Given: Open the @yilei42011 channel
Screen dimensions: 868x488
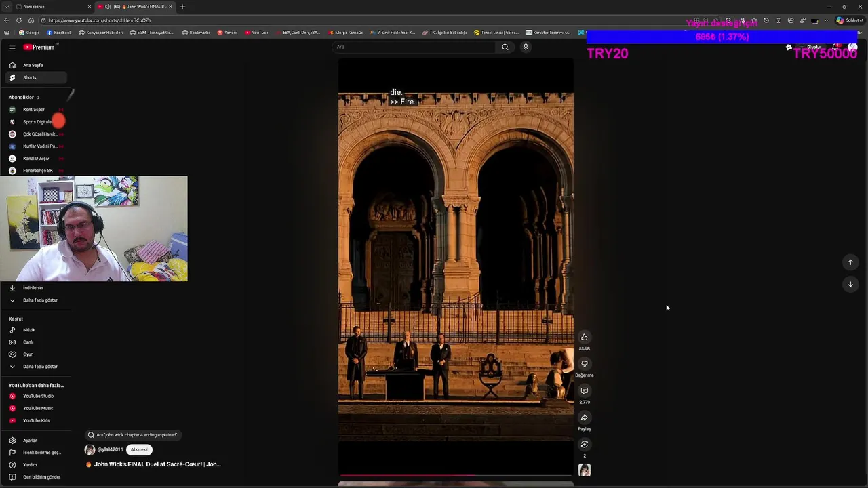Looking at the screenshot, I should click(x=110, y=449).
